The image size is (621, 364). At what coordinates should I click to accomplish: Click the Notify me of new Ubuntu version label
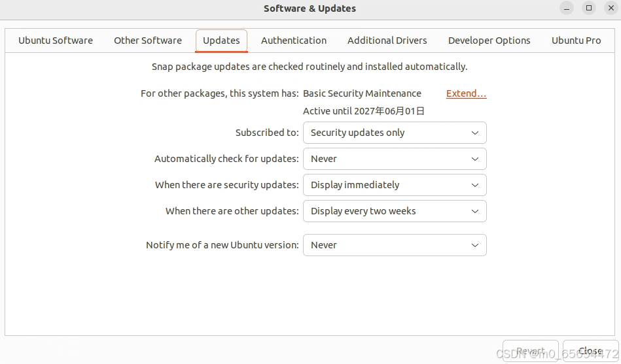(x=222, y=245)
